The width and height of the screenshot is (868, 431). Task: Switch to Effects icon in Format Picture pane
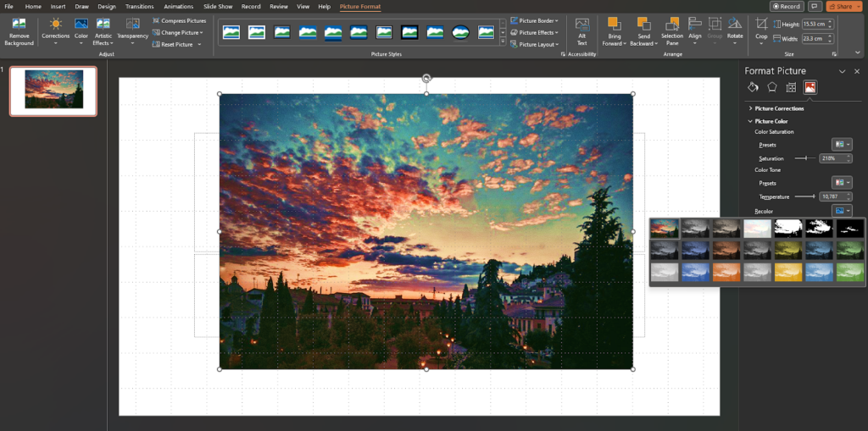tap(771, 87)
